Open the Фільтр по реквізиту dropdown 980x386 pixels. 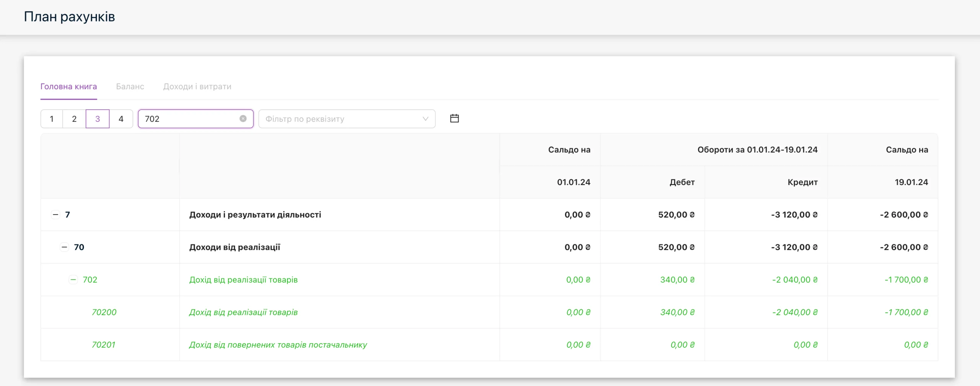pyautogui.click(x=347, y=119)
